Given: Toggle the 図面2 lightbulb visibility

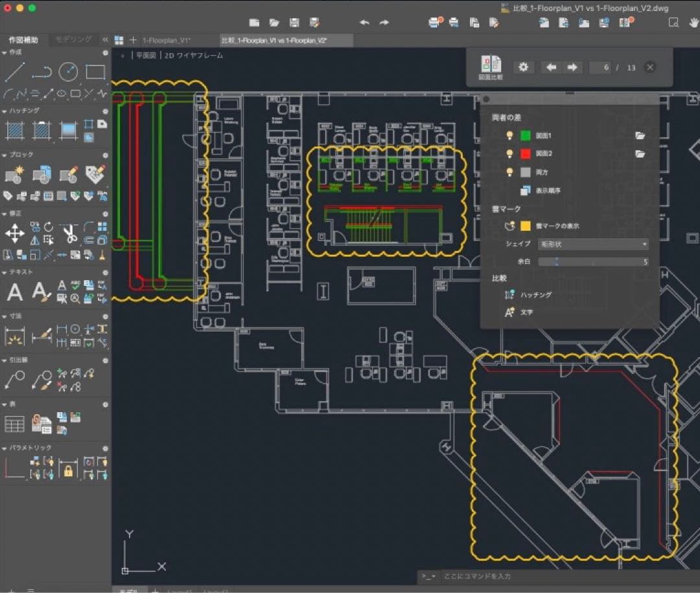Looking at the screenshot, I should pos(510,154).
